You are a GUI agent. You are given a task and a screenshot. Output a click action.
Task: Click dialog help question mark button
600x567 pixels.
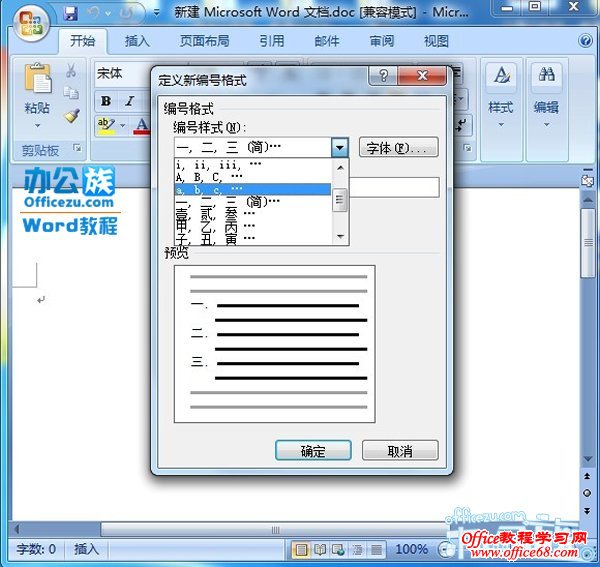pos(383,76)
